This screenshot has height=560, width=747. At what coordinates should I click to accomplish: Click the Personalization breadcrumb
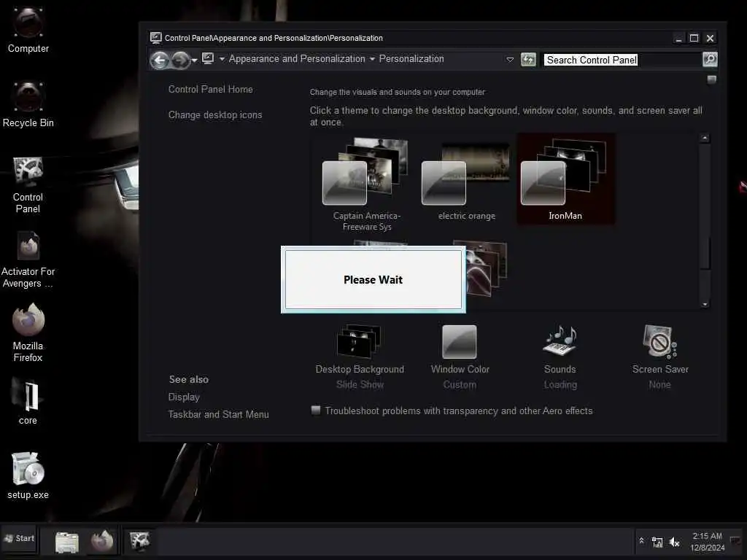[411, 58]
